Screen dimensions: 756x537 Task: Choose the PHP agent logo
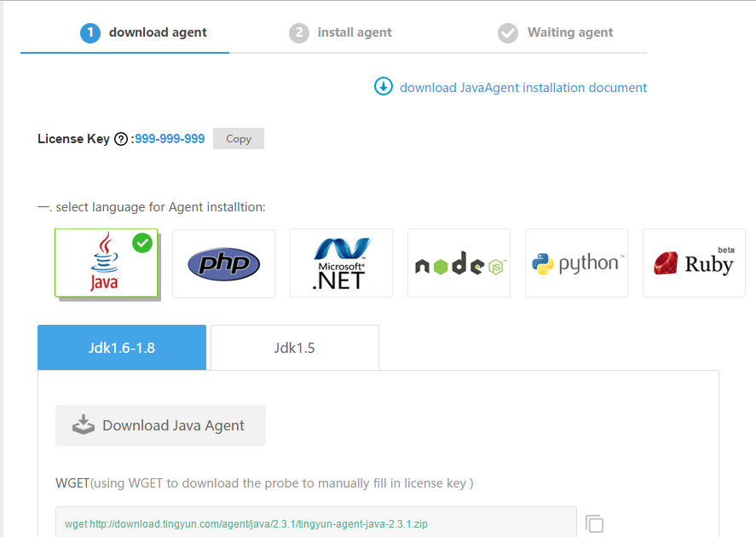click(x=223, y=263)
